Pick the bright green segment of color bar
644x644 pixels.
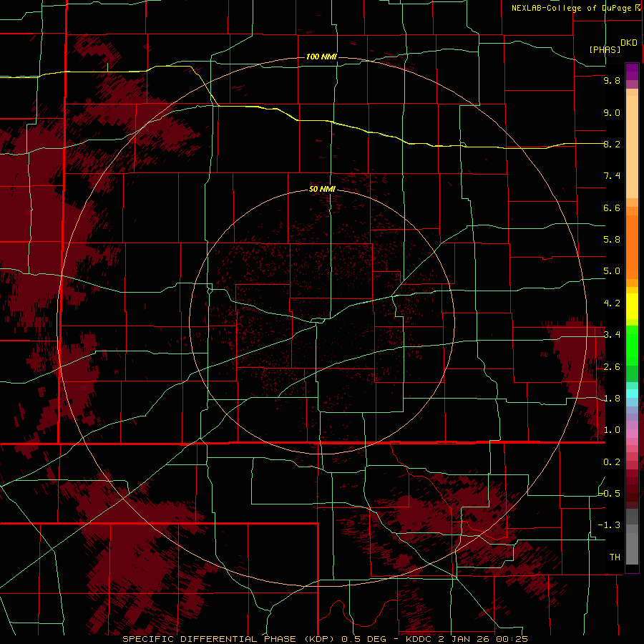(x=632, y=345)
